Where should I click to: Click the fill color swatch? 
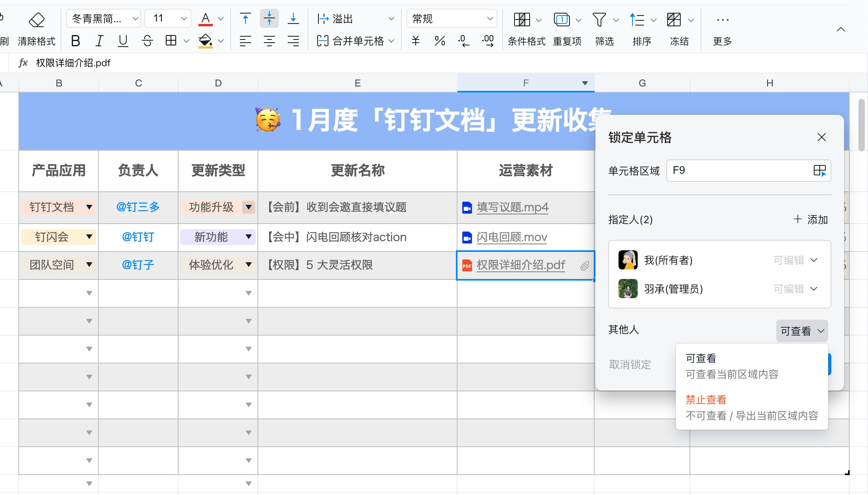(x=205, y=40)
